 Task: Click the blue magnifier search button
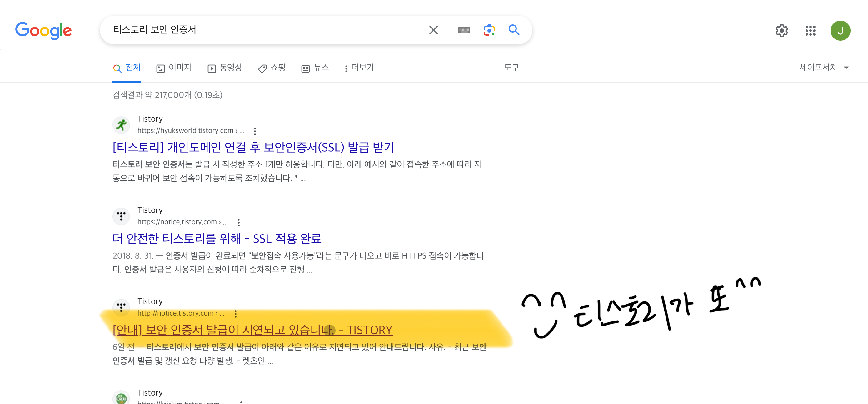tap(514, 30)
